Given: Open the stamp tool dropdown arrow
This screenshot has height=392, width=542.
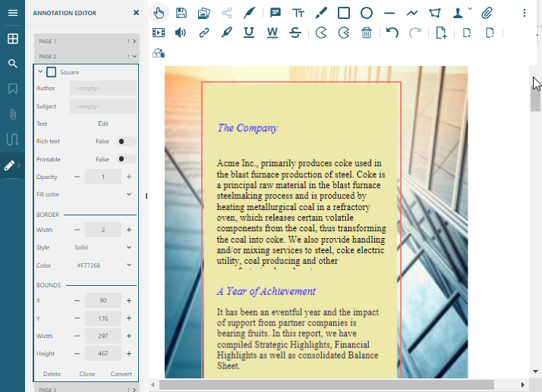Looking at the screenshot, I should pos(470,8).
